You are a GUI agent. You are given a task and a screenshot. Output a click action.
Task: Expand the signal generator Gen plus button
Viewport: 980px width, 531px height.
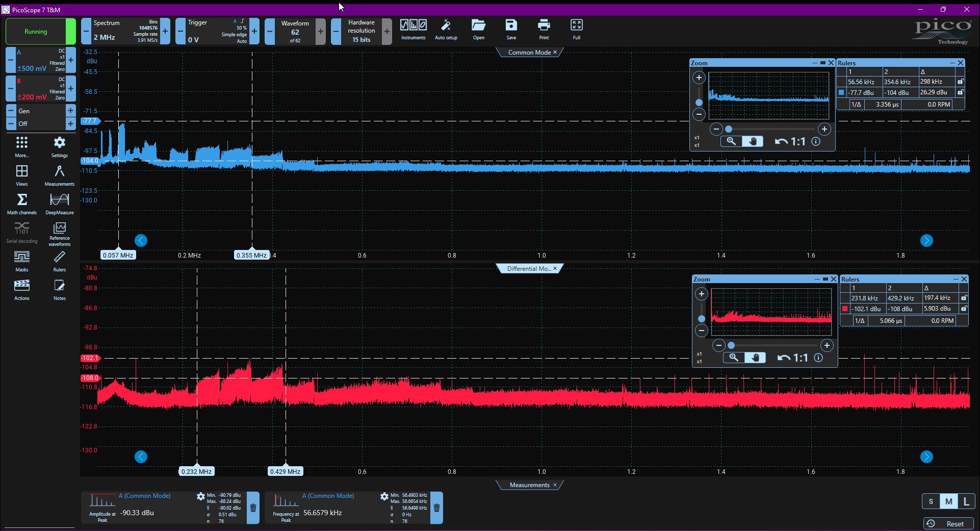coord(70,111)
